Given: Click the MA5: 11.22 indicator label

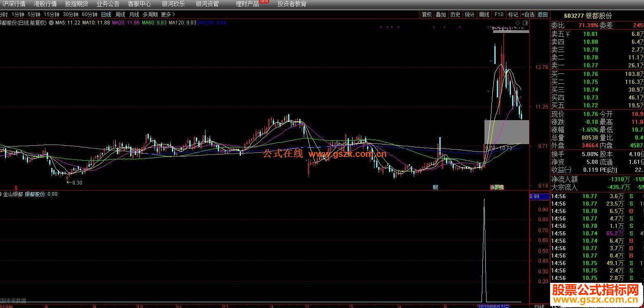Looking at the screenshot, I should 68,23.
